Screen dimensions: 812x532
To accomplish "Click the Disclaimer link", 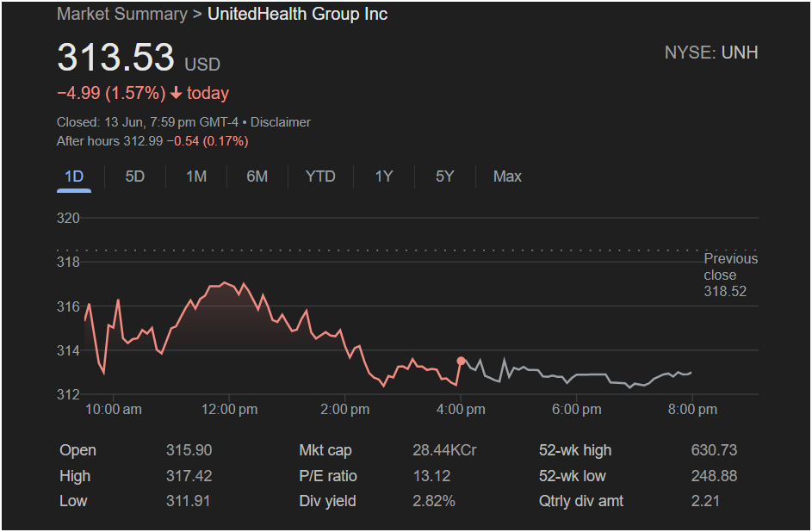I will (281, 122).
